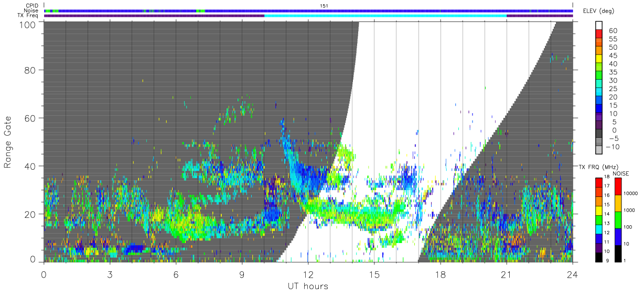The image size is (644, 297).
Task: Click the '14' label on the TX FRQ colorbar
Action: 607,214
